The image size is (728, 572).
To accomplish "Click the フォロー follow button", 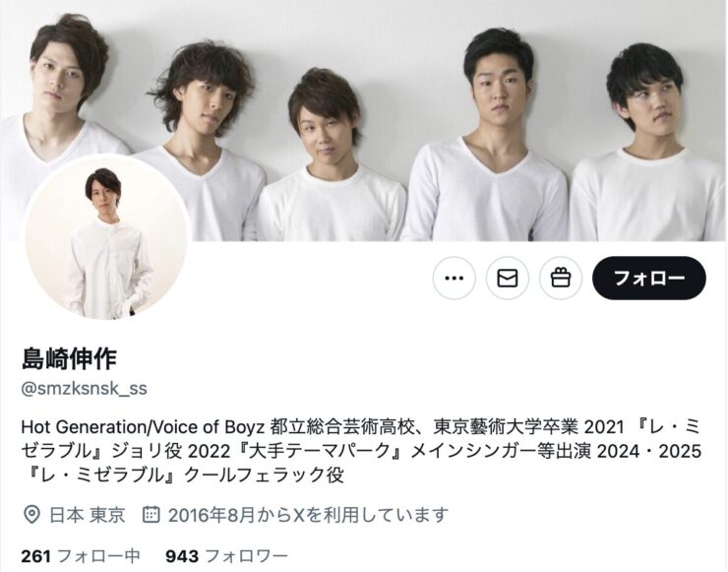I will click(649, 278).
